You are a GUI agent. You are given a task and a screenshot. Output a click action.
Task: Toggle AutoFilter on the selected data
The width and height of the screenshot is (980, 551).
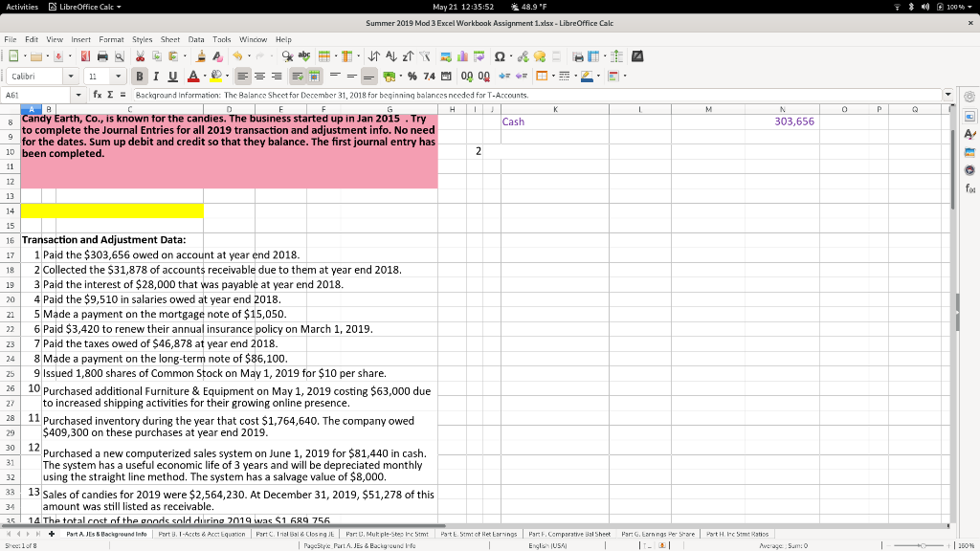click(x=425, y=56)
